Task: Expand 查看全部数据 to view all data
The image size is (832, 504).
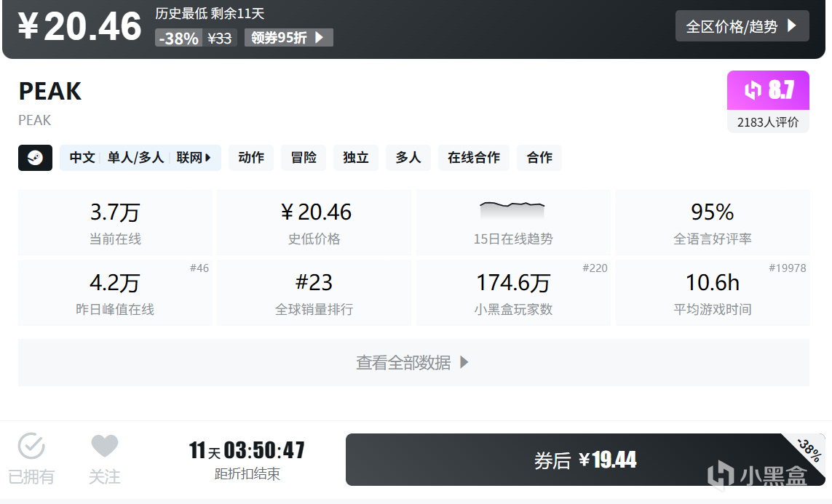Action: pyautogui.click(x=413, y=362)
